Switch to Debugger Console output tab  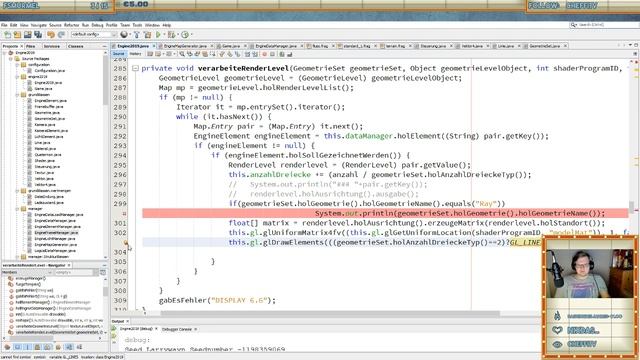tap(177, 329)
